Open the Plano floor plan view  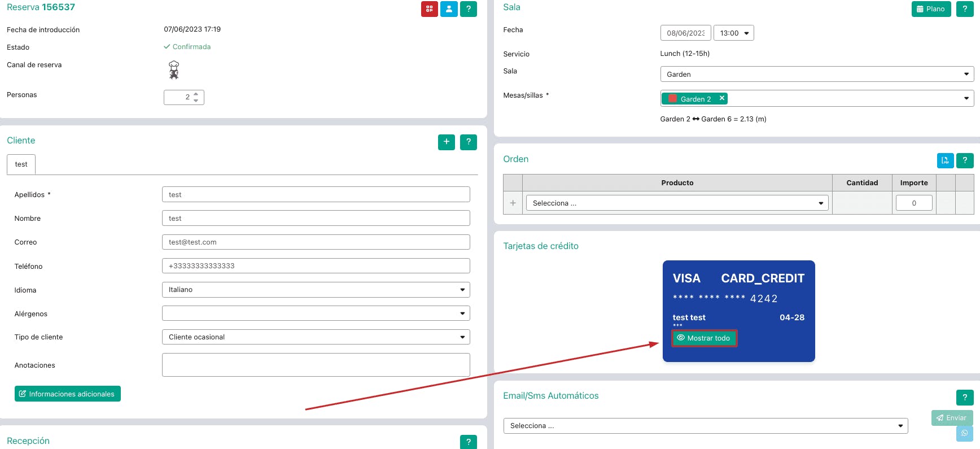click(x=931, y=9)
